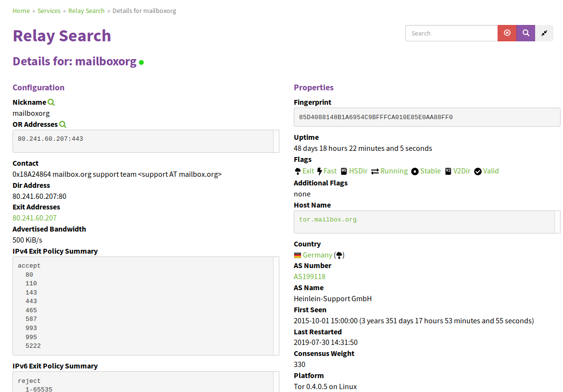
Task: Click the Fast flag lightning icon
Action: click(320, 171)
